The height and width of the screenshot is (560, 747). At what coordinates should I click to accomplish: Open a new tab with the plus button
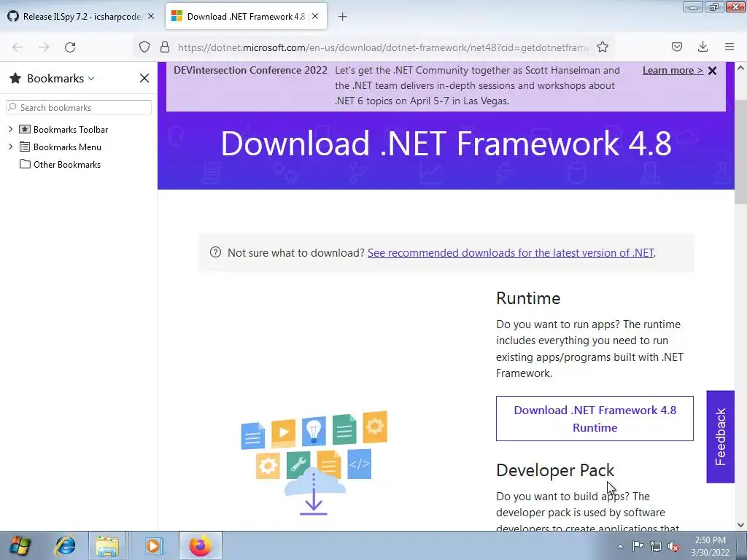[343, 17]
